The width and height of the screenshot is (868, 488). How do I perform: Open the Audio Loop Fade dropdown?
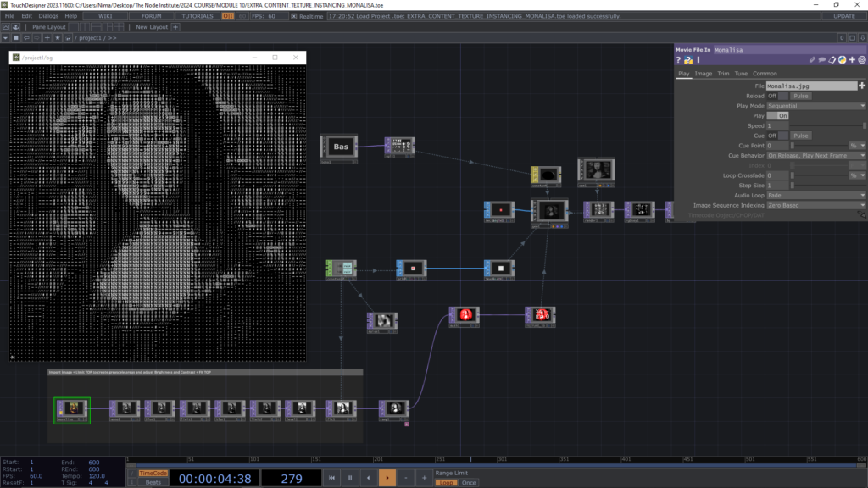click(816, 196)
